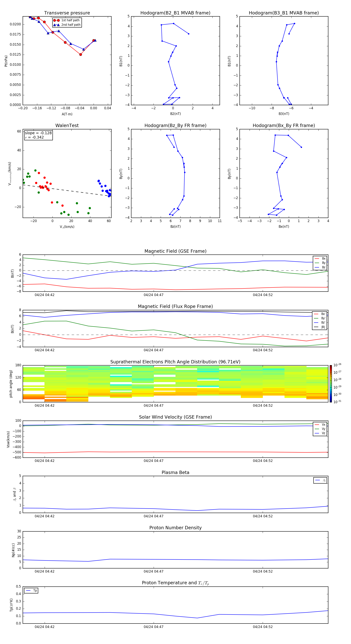Click the 'B3(nT)' axis label

point(284,114)
